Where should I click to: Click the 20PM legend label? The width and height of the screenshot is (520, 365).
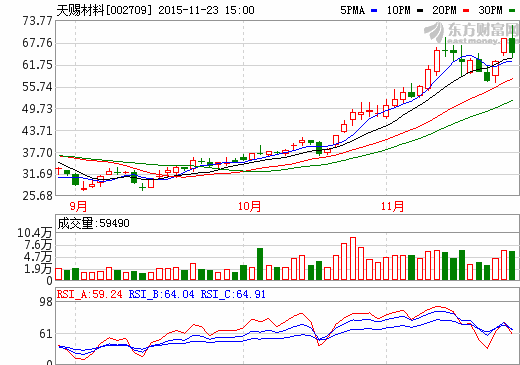tap(444, 10)
